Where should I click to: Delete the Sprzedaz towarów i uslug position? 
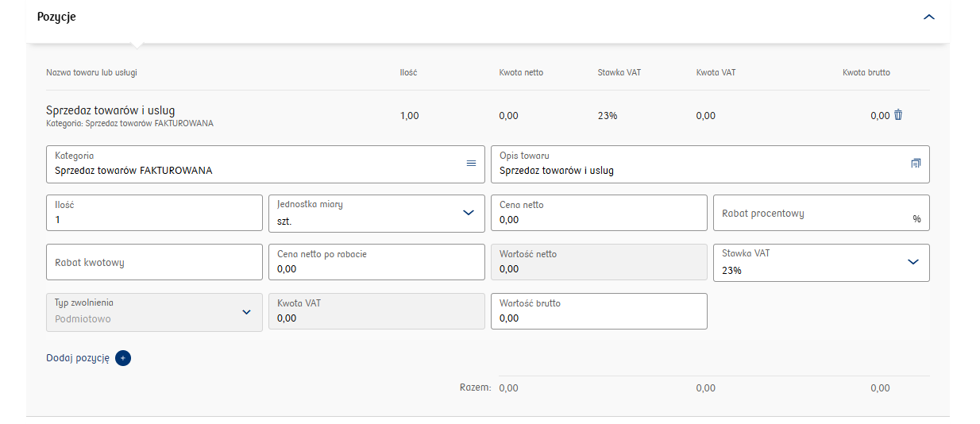[898, 115]
